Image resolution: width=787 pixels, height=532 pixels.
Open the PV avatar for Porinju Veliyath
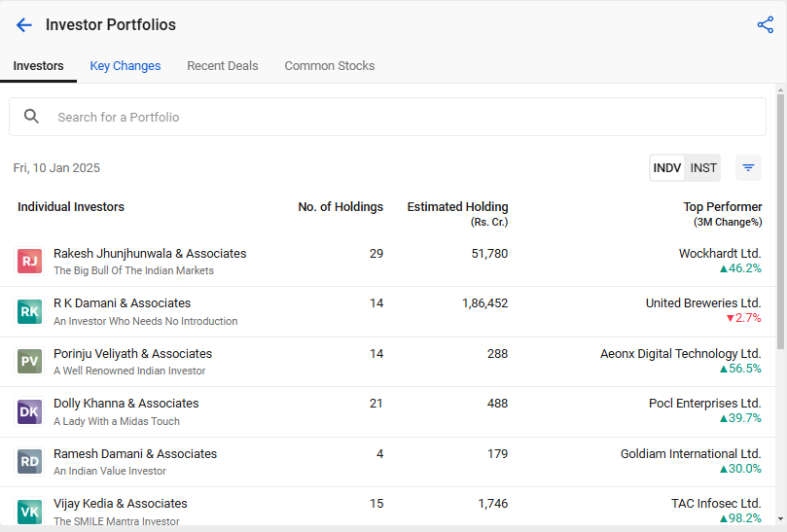coord(29,362)
